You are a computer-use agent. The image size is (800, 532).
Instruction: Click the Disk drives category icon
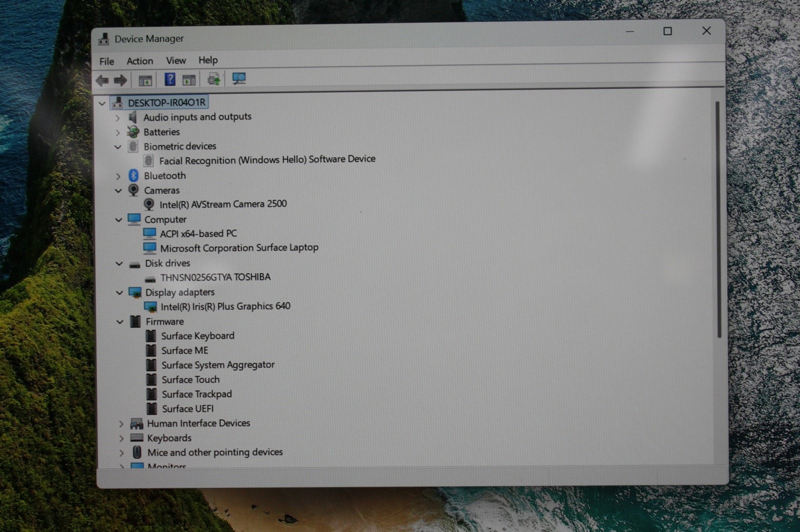(x=134, y=264)
